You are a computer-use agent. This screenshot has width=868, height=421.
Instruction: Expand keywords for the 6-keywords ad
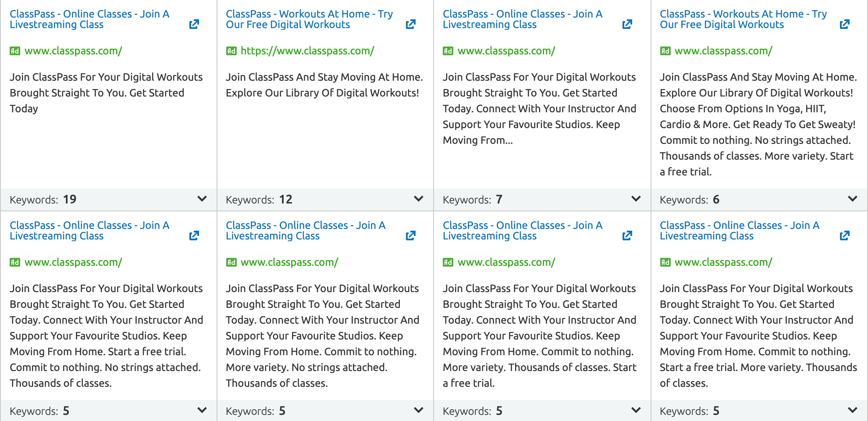pos(852,199)
